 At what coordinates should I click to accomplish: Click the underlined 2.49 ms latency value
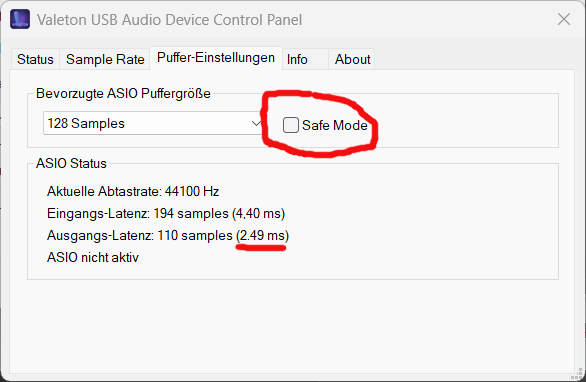coord(263,235)
